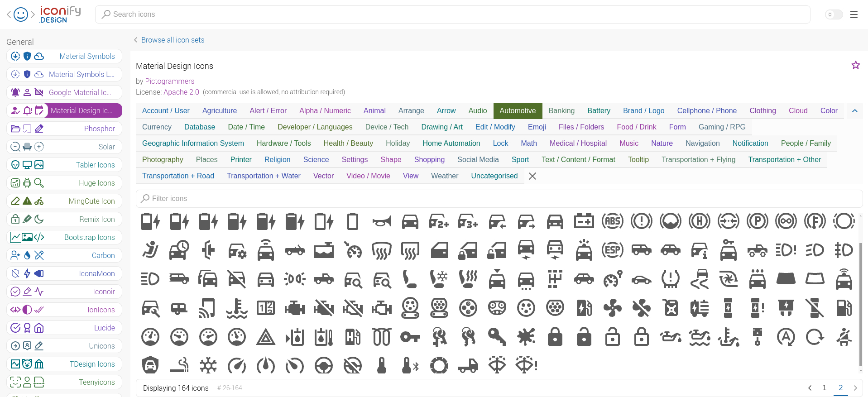
Task: Open the Pictogrammers author link
Action: (169, 81)
